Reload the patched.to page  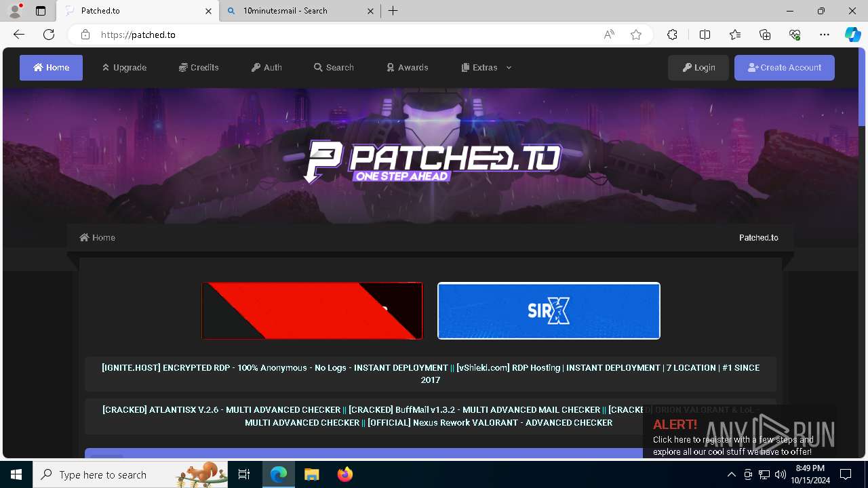tap(49, 35)
